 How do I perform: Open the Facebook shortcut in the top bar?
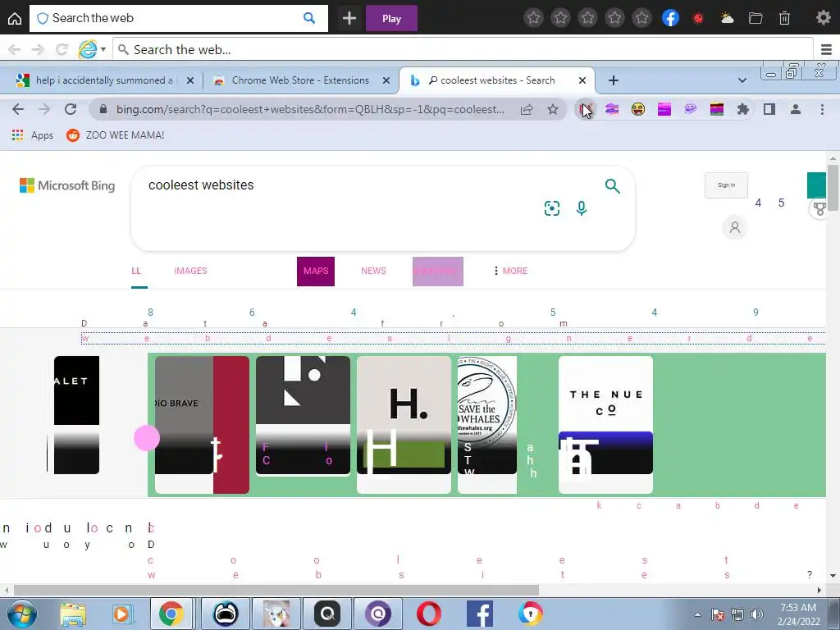point(671,18)
